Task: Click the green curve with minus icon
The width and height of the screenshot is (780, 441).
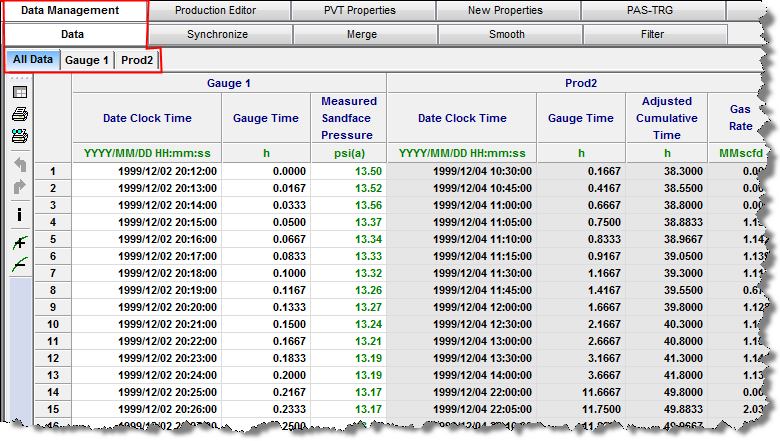Action: pos(19,264)
